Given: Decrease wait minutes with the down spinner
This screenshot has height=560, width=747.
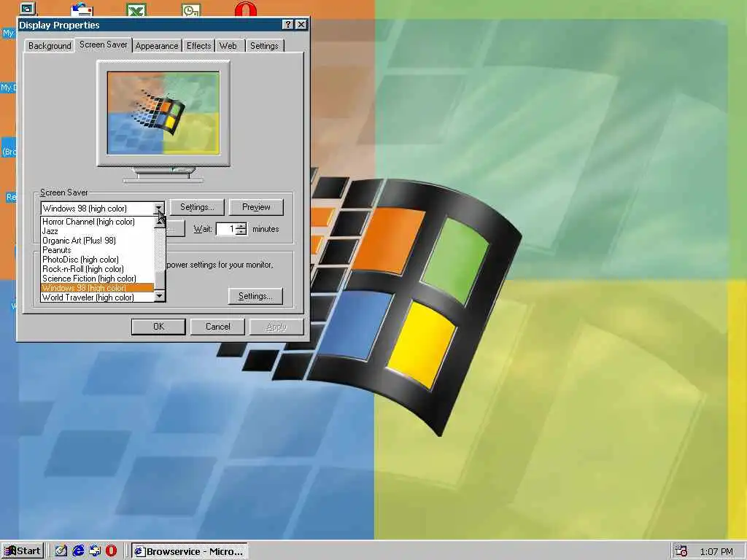Looking at the screenshot, I should 241,232.
